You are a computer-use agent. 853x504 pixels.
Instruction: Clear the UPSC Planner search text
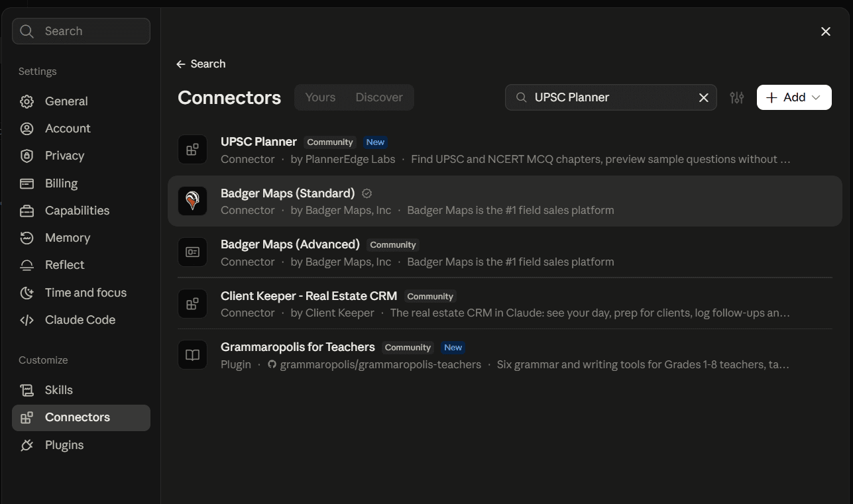click(x=704, y=97)
